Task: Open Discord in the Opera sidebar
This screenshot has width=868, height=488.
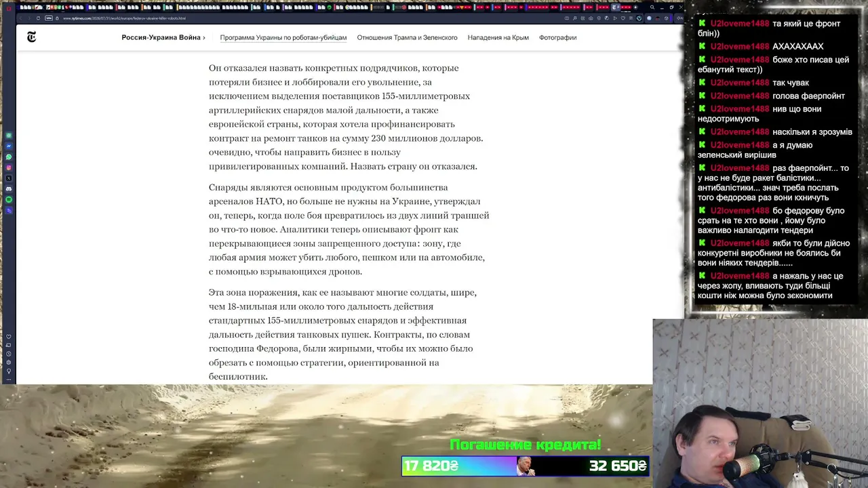Action: point(9,189)
